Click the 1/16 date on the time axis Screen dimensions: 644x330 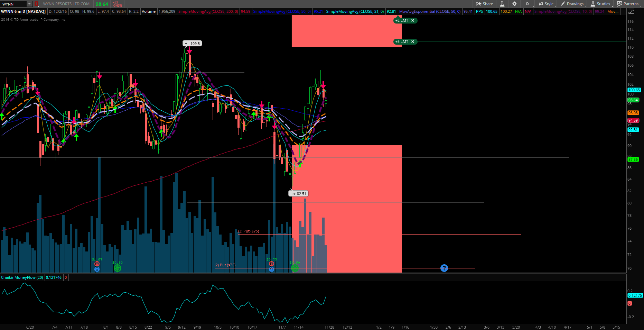tap(405, 327)
